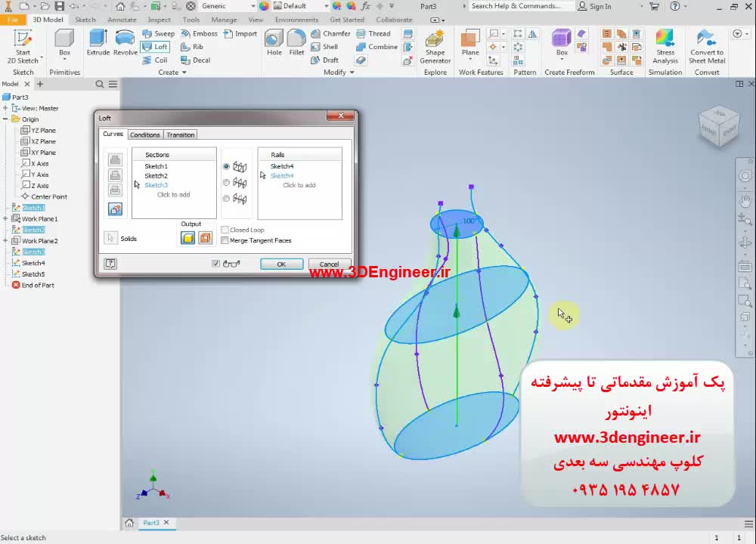Select the Emboss tool
Viewport: 756px width, 544px height.
pos(199,34)
